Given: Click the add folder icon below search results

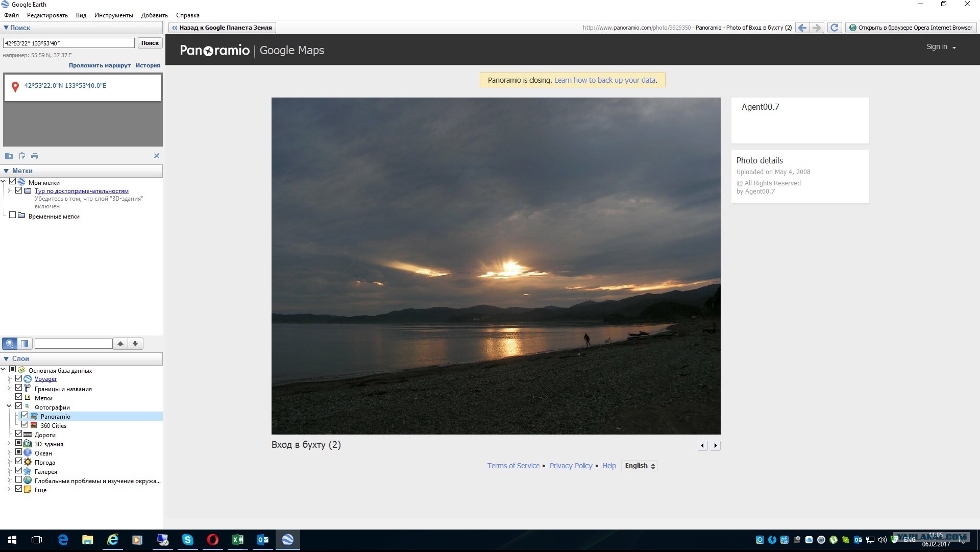Looking at the screenshot, I should coord(9,156).
